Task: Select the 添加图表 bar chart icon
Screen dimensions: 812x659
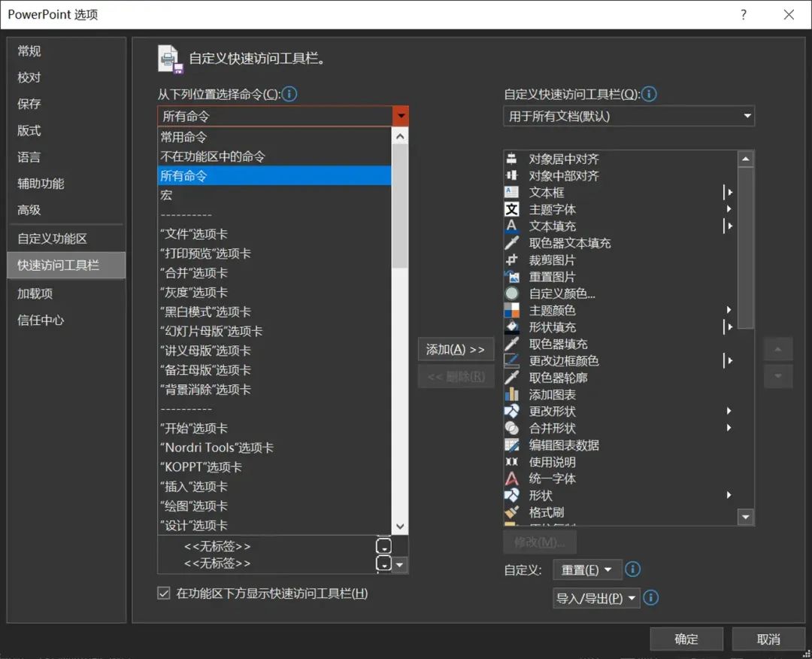Action: (x=512, y=394)
